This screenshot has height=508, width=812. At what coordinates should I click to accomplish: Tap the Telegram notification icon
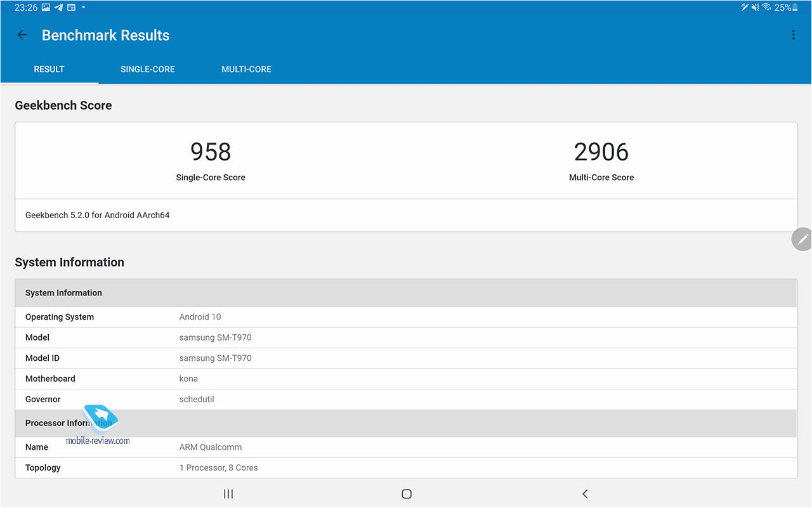pyautogui.click(x=59, y=8)
